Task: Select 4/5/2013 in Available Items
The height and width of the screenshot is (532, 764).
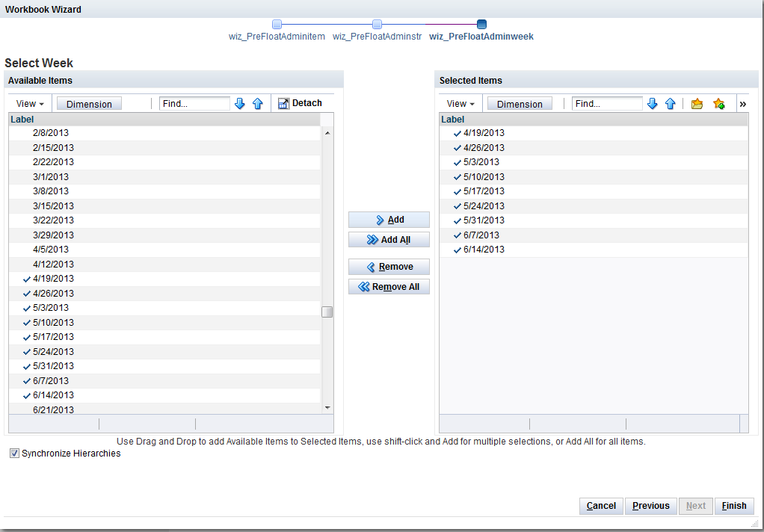Action: tap(164, 250)
